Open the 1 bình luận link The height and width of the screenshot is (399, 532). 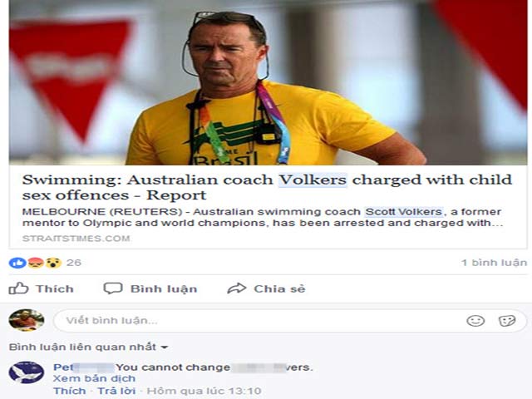click(494, 263)
